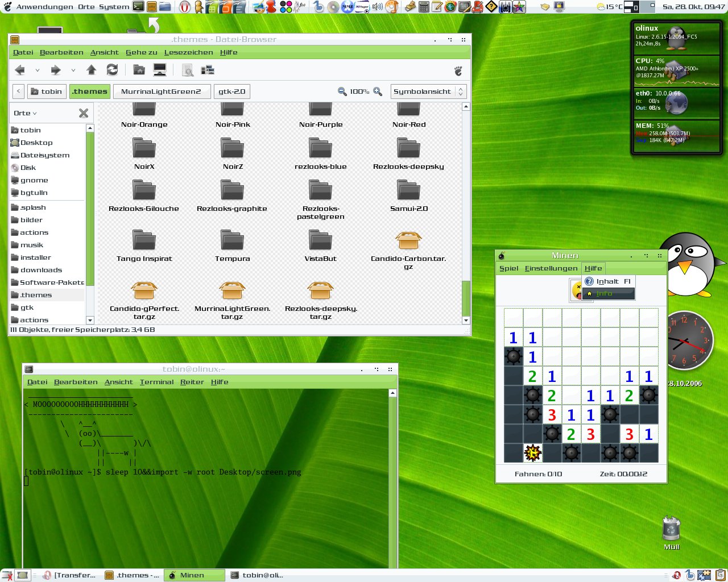Screen dimensions: 728x582
Task: Open Lesezeichen menu in file browser
Action: 189,52
